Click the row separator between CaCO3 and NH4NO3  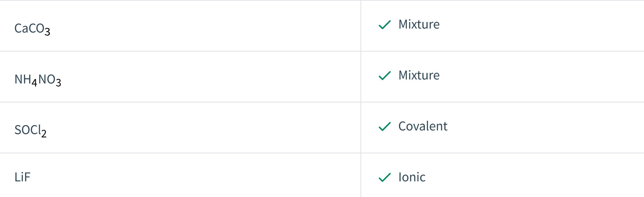[322, 51]
